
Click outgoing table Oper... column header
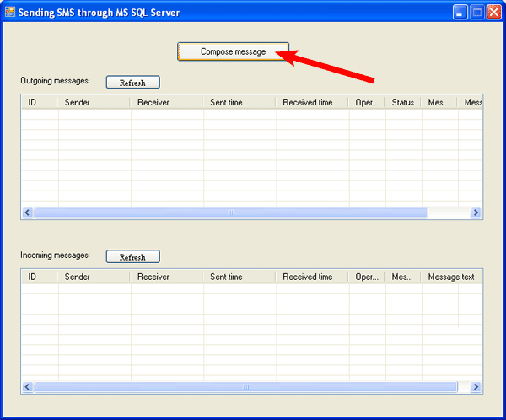(x=366, y=102)
